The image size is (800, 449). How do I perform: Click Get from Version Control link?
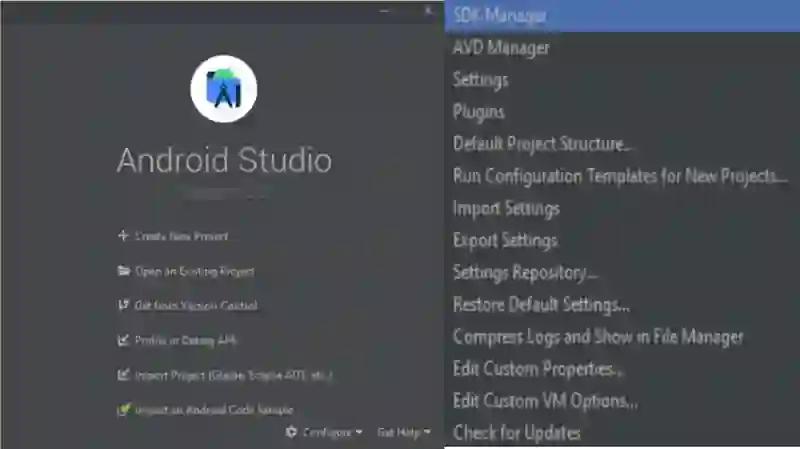[x=196, y=306]
